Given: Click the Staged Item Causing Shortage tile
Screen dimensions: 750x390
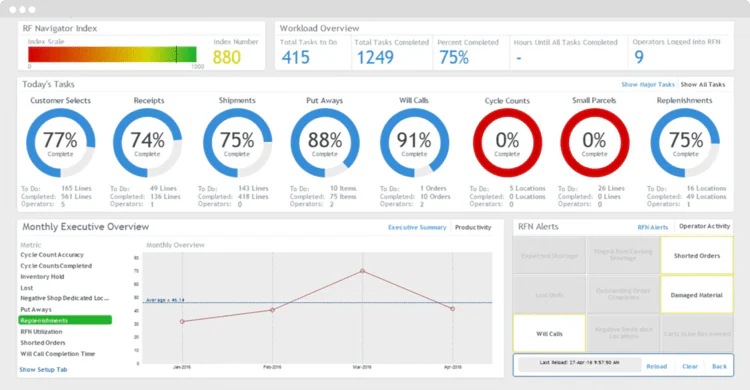Looking at the screenshot, I should tap(623, 256).
